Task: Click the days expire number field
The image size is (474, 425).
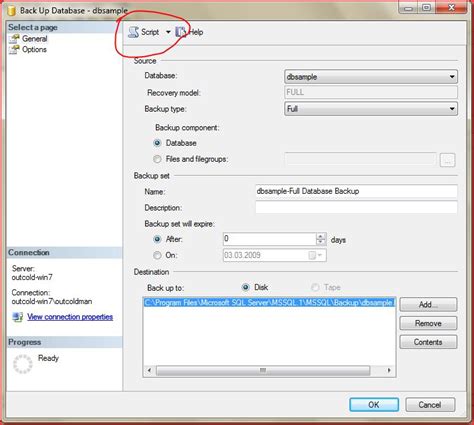Action: coord(269,239)
